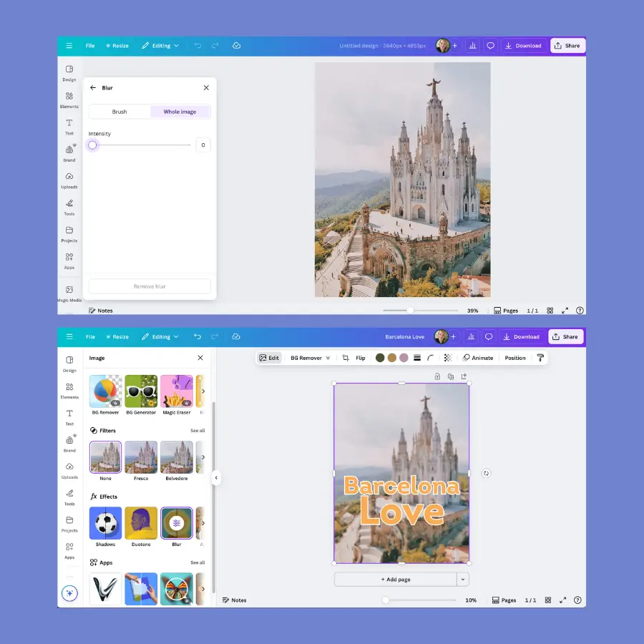This screenshot has width=644, height=644.
Task: Click Intensity slider handle
Action: (x=92, y=145)
